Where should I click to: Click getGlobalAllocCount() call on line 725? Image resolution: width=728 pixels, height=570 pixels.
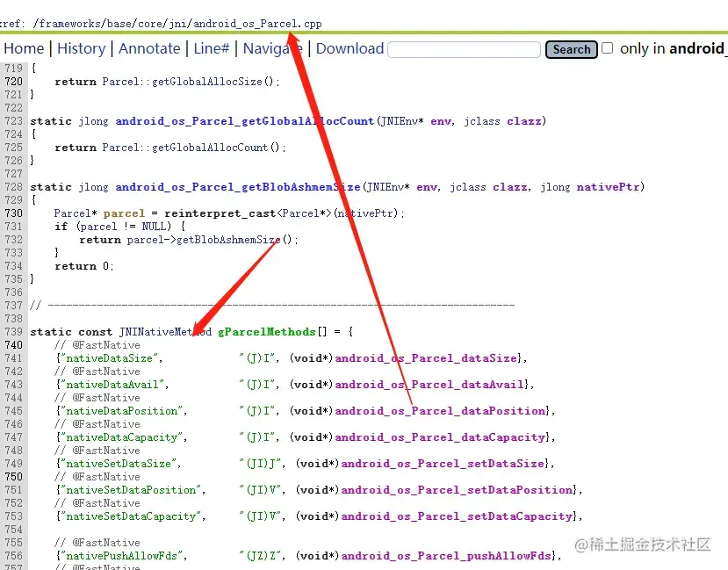(216, 148)
